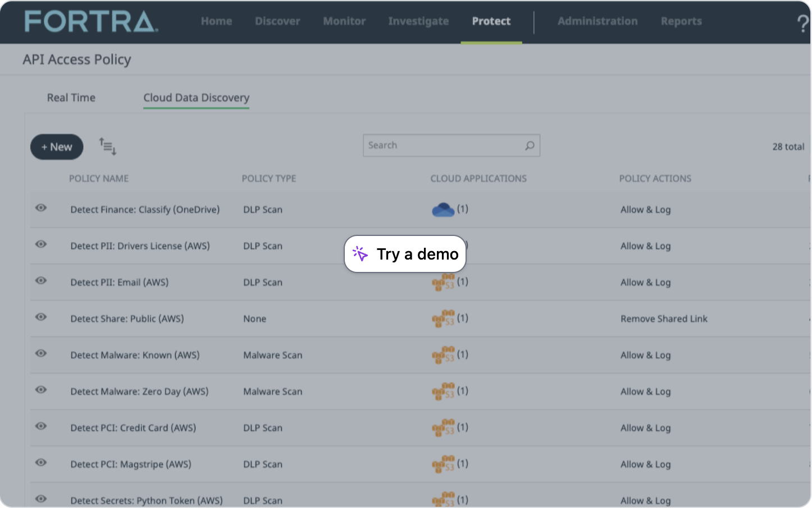The height and width of the screenshot is (509, 812).
Task: Open the Discover menu
Action: 277,21
